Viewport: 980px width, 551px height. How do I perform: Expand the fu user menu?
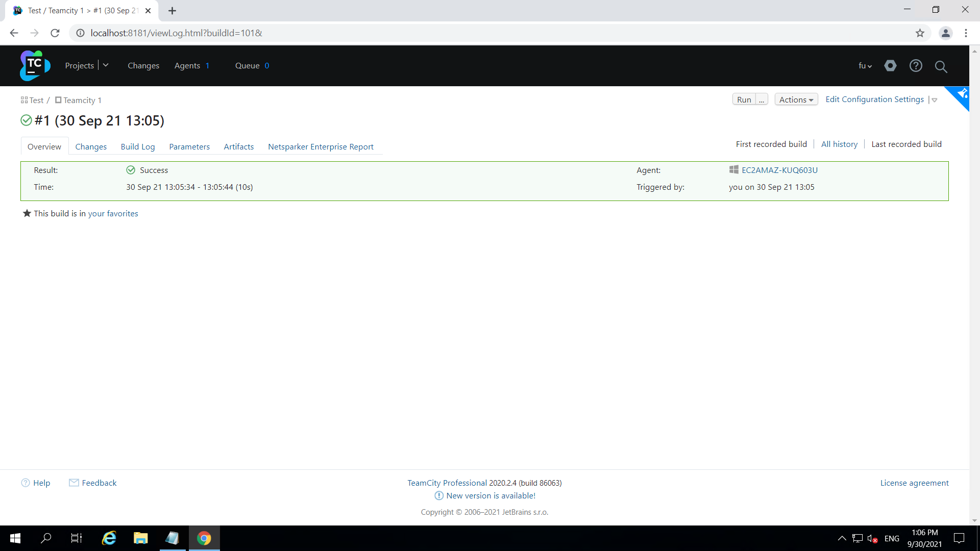coord(865,66)
